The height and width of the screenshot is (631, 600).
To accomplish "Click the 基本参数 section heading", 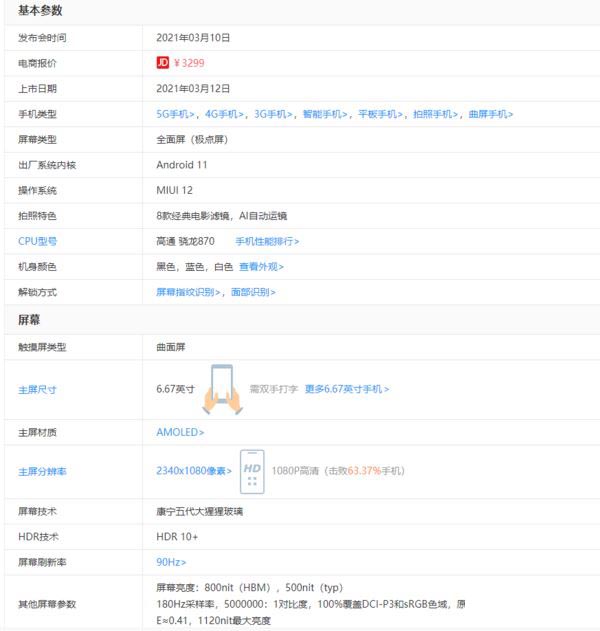I will tap(40, 10).
